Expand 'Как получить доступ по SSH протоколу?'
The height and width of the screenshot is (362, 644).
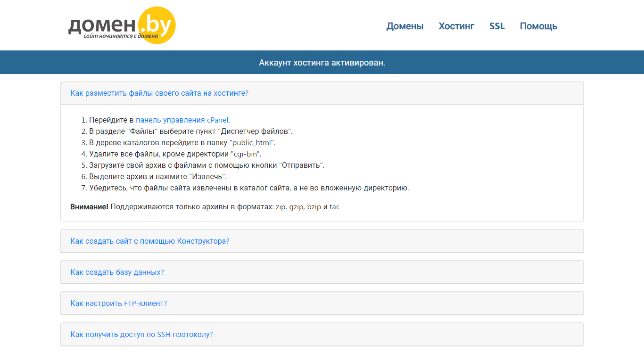(x=141, y=335)
